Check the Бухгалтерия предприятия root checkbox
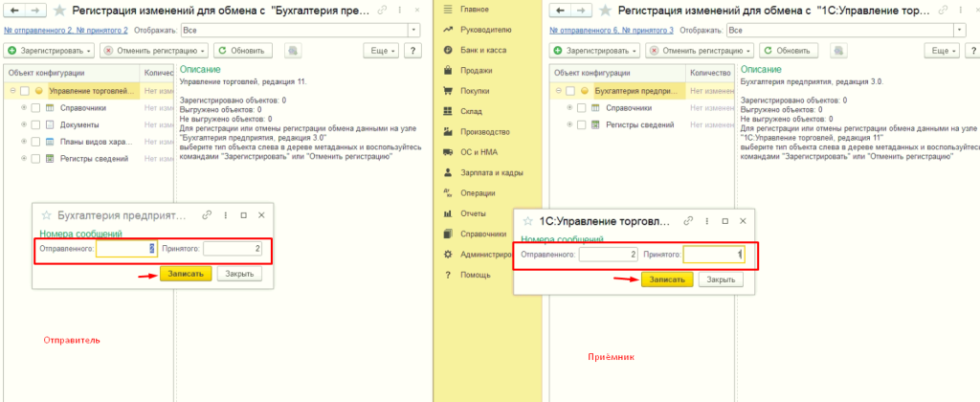 point(570,91)
